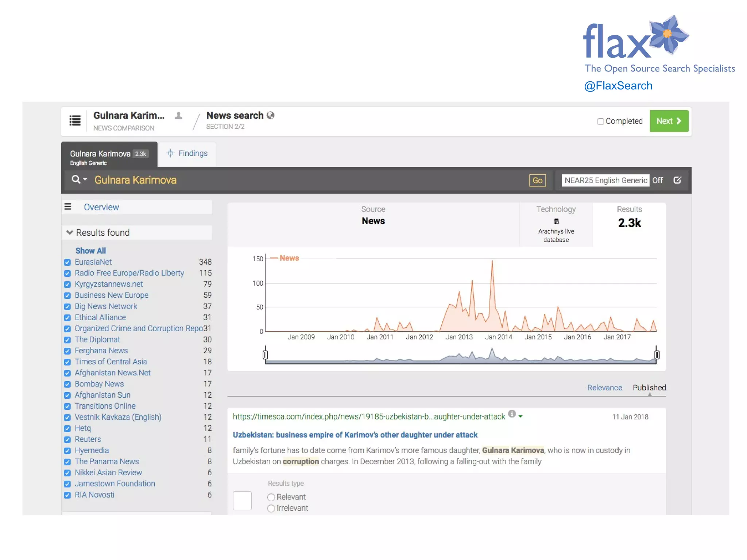Click the Jamestown Foundation source

coord(115,484)
